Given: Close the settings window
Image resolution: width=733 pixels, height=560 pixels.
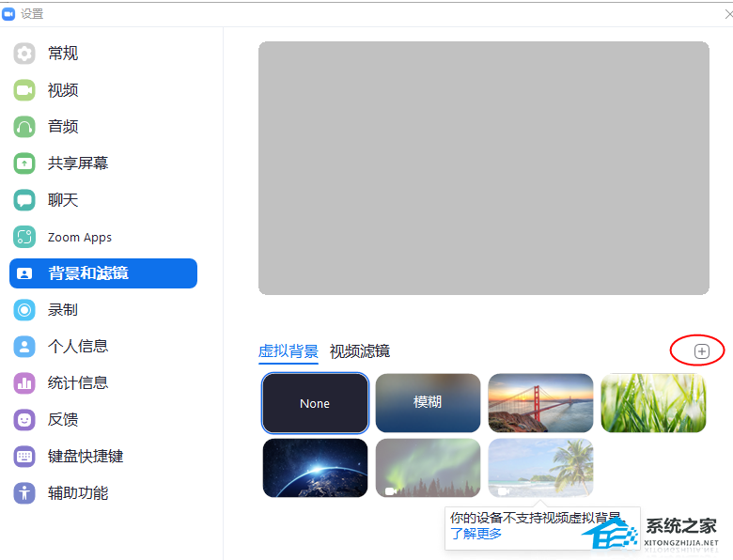Looking at the screenshot, I should [728, 14].
